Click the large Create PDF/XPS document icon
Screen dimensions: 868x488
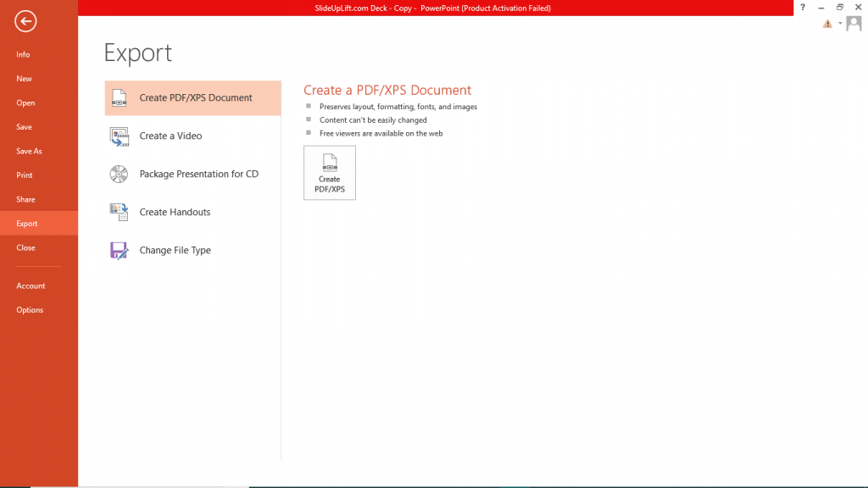329,172
